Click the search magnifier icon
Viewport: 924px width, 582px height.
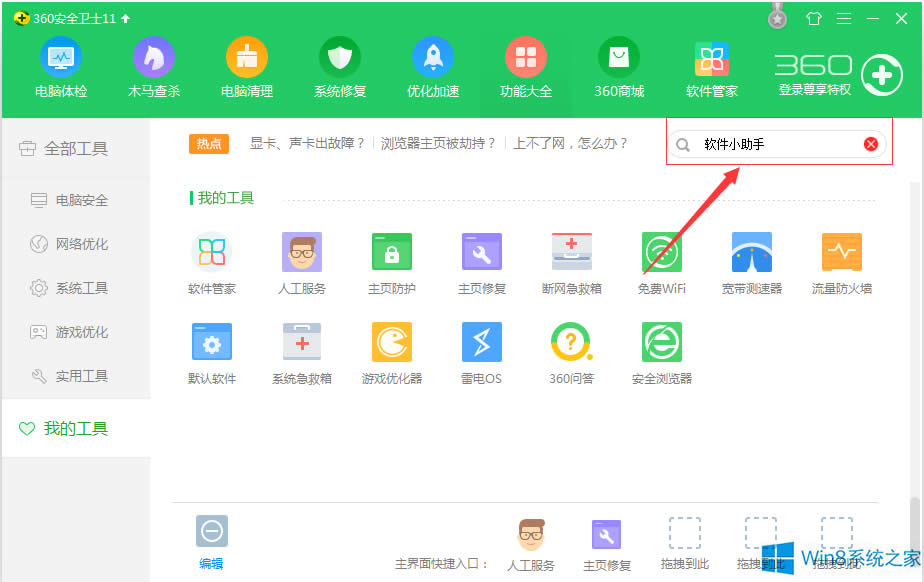(x=682, y=144)
